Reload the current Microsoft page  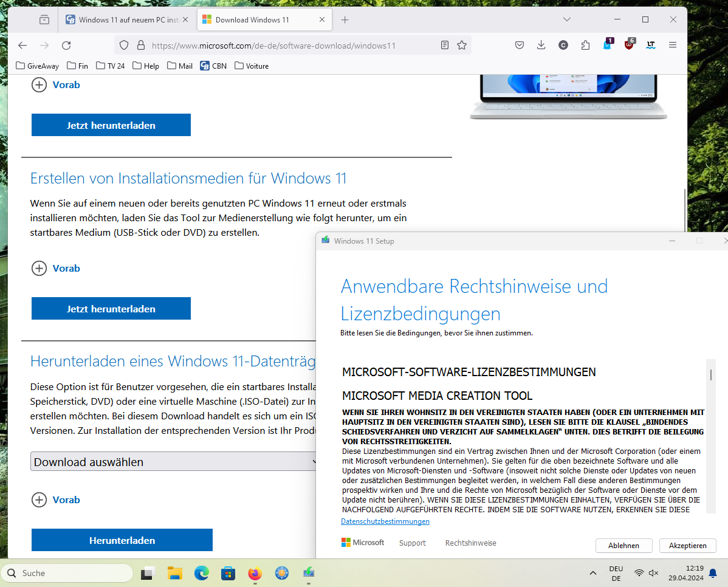click(x=66, y=45)
